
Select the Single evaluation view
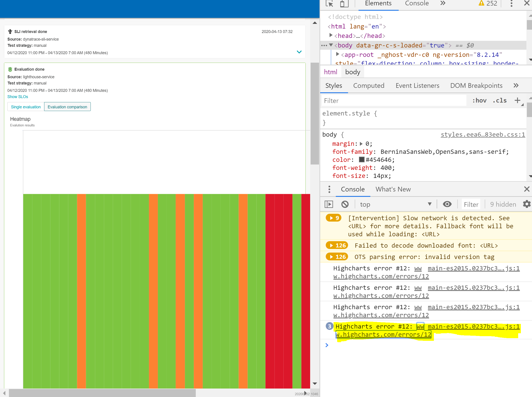tap(26, 107)
